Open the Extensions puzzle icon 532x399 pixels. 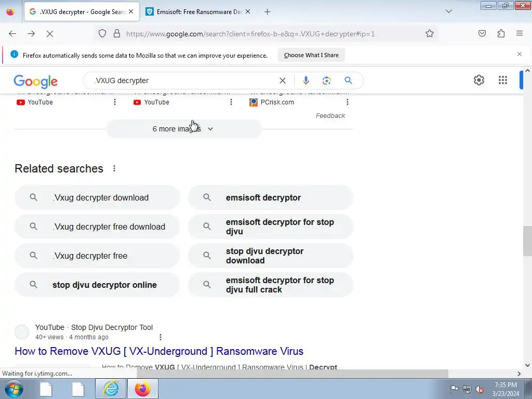pos(501,33)
